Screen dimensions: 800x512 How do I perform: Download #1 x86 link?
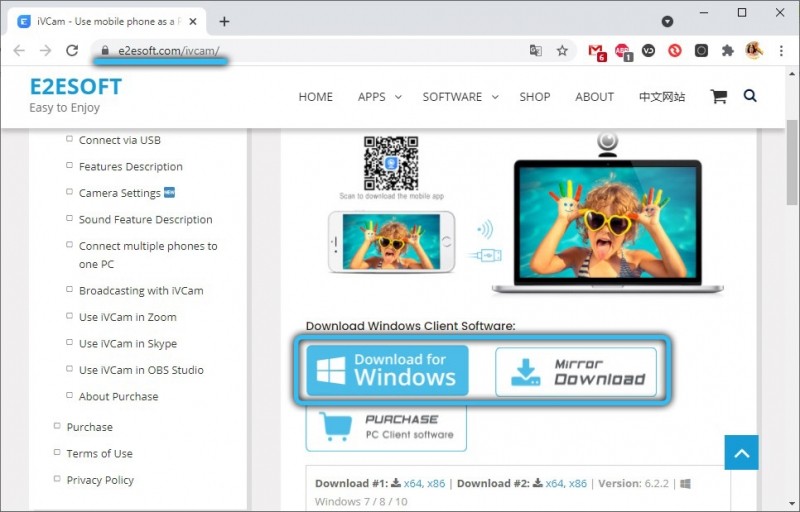[436, 483]
